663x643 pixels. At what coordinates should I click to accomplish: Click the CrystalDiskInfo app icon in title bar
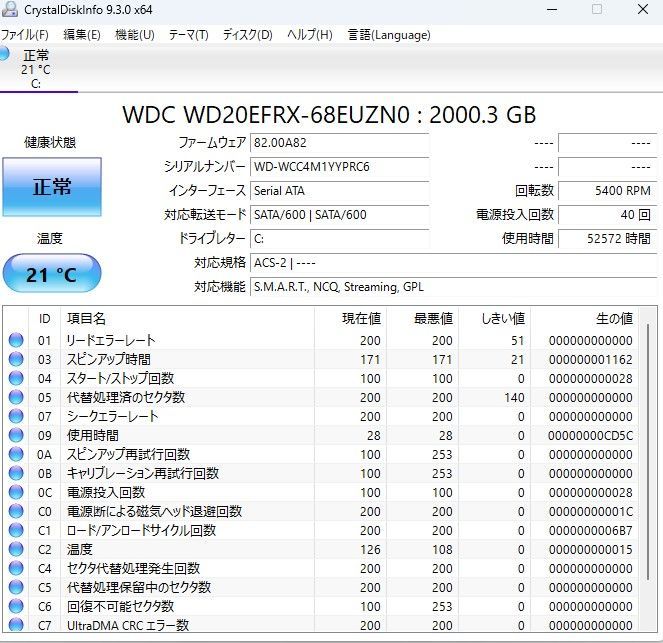9,9
